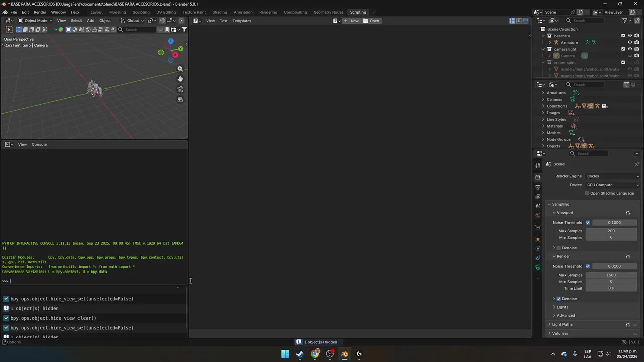Open the World properties tab

coord(538,216)
